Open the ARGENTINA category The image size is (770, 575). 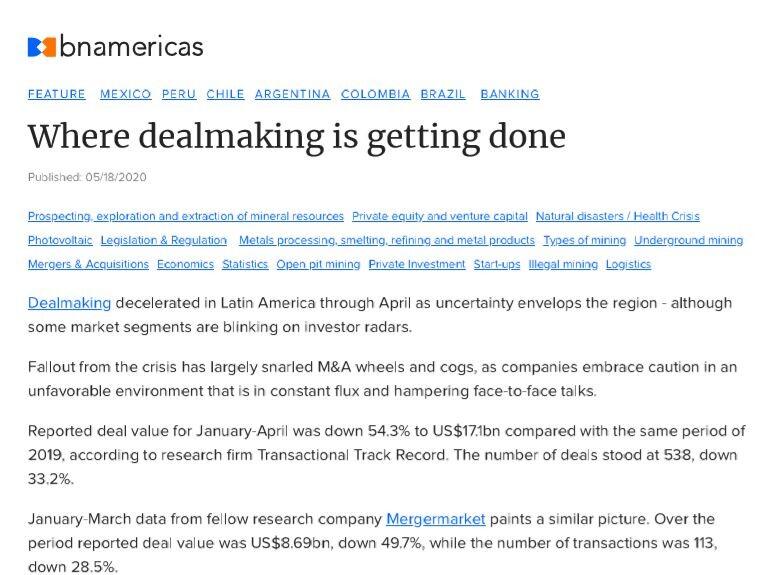pos(292,94)
